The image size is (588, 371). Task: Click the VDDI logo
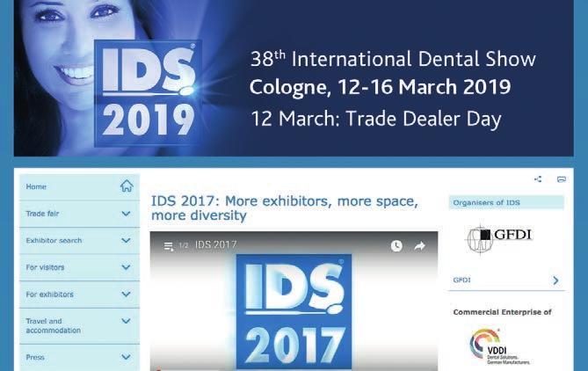tap(499, 346)
